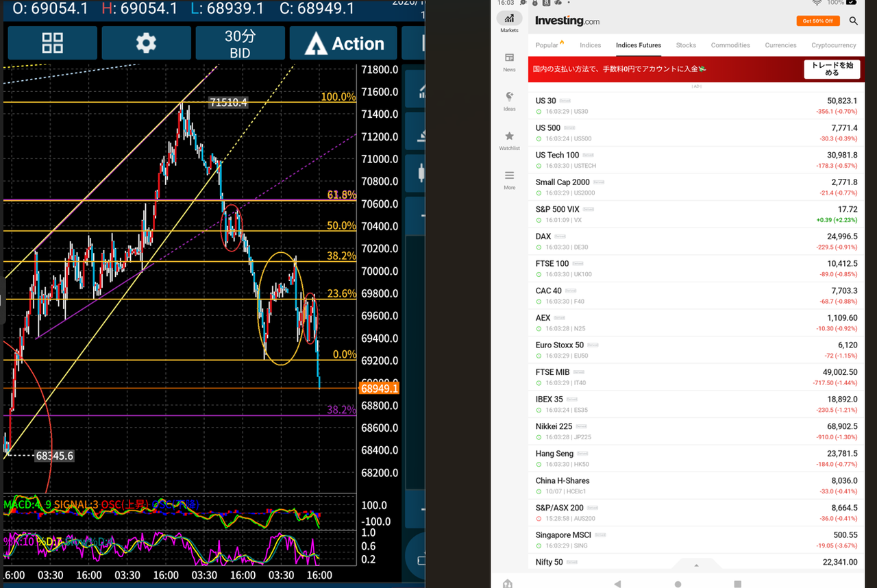The image size is (877, 588).
Task: Tap the Investing.com logo
Action: tap(567, 21)
